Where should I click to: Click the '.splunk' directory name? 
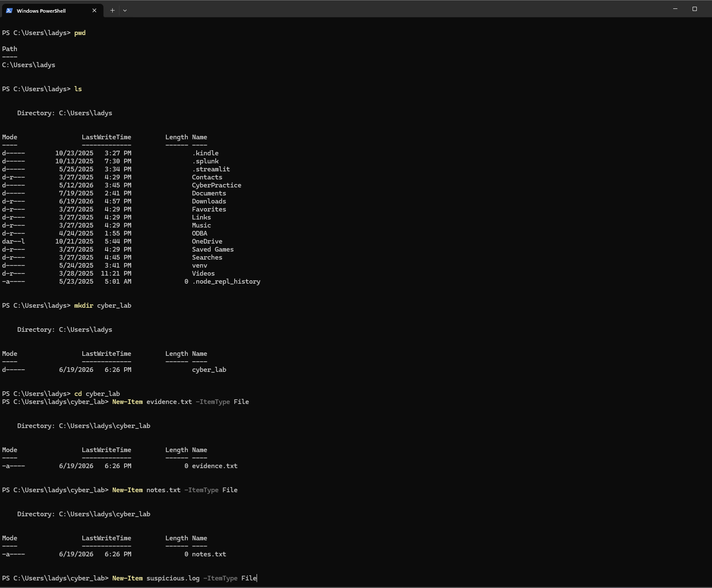point(205,161)
